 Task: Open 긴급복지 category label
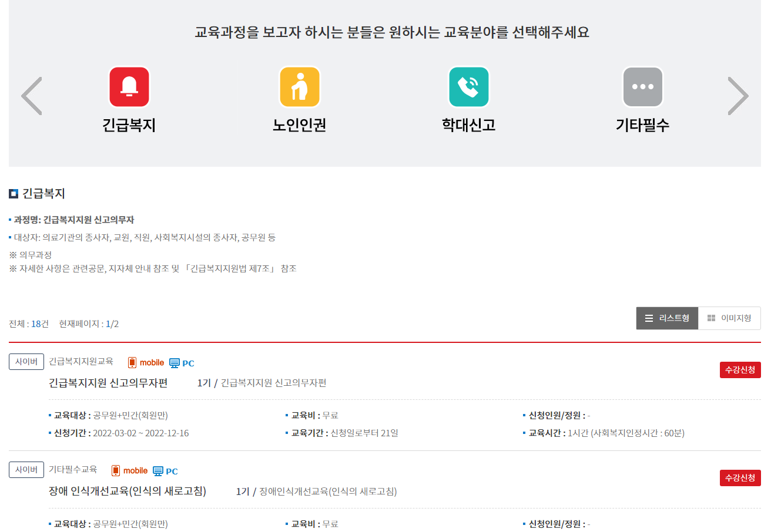[129, 125]
